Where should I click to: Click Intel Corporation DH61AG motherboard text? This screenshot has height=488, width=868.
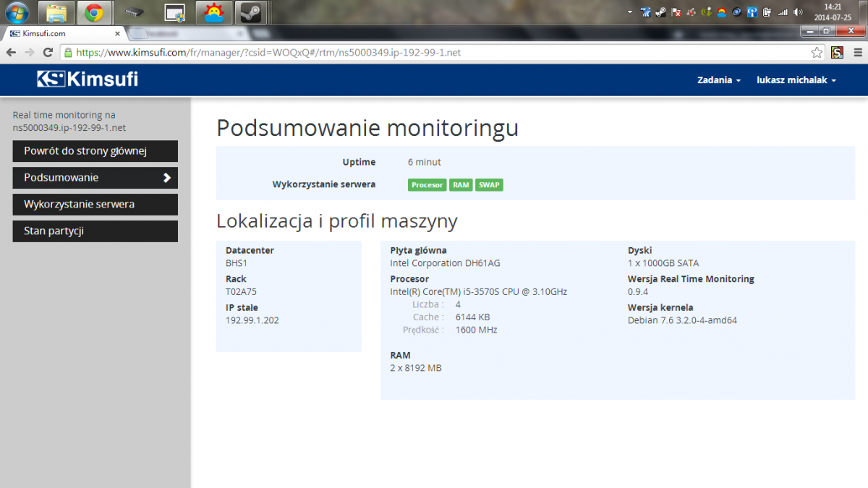(x=446, y=263)
